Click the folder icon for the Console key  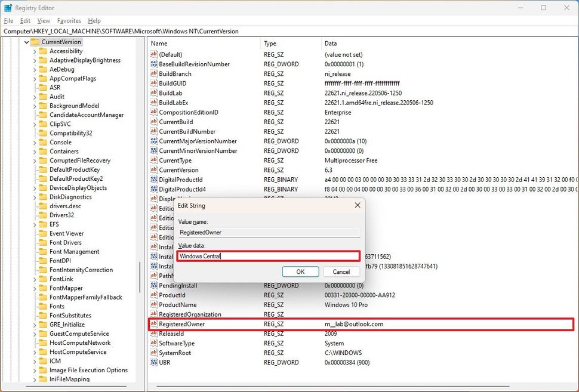pyautogui.click(x=42, y=142)
